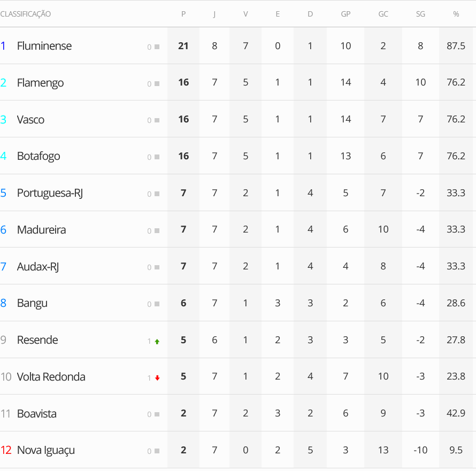Open the Boavista team link
The height and width of the screenshot is (471, 476).
[x=37, y=414]
